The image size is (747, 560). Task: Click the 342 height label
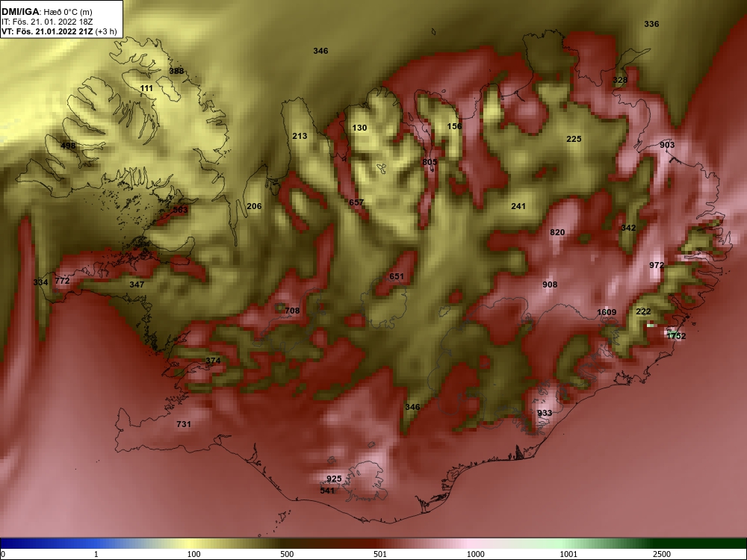pyautogui.click(x=628, y=228)
